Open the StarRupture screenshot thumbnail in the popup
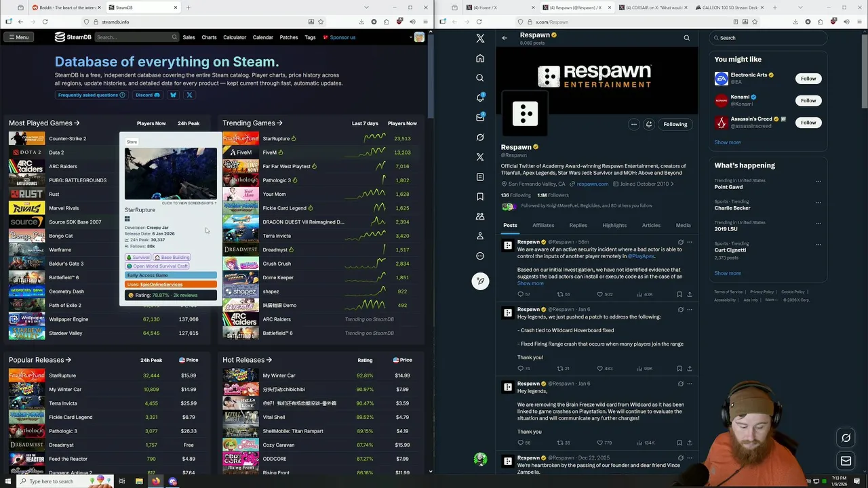The height and width of the screenshot is (488, 868). tap(171, 174)
